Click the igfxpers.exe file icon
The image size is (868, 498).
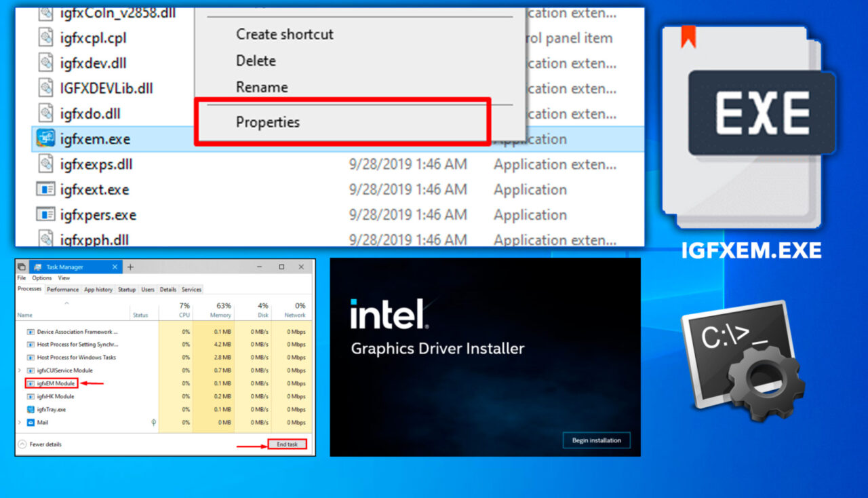point(45,215)
